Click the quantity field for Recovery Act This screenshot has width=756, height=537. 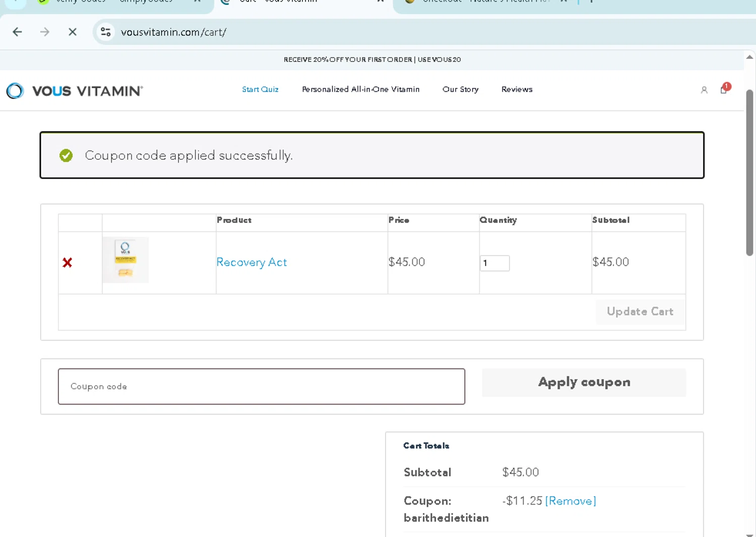pyautogui.click(x=494, y=263)
